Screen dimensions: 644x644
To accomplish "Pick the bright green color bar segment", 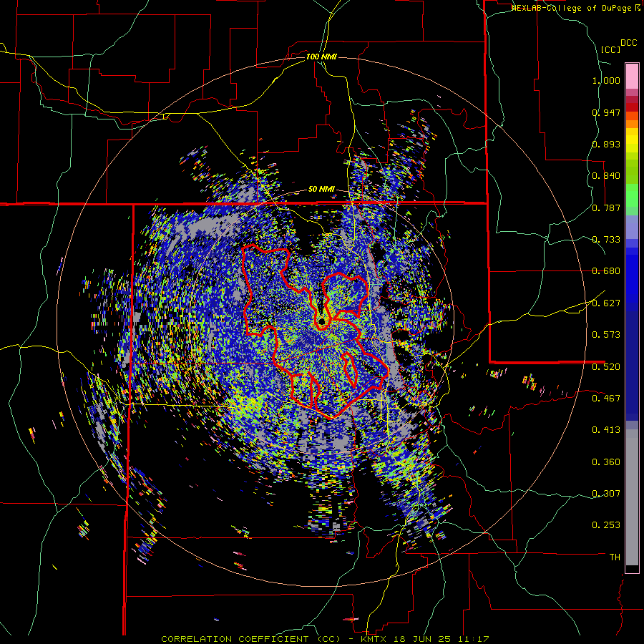I will tap(632, 195).
